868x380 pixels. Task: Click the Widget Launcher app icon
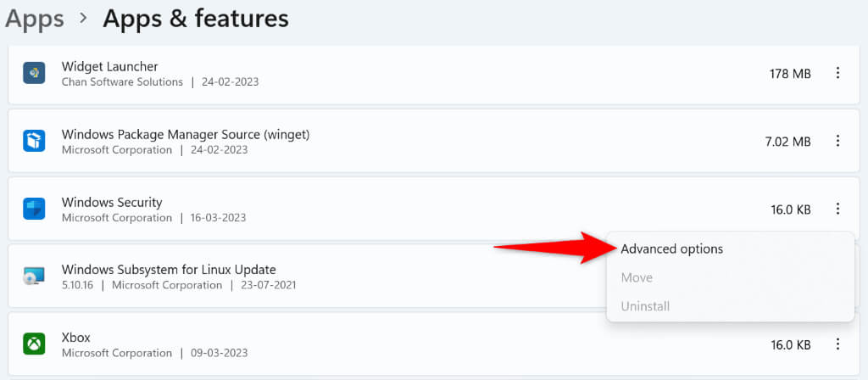pyautogui.click(x=34, y=73)
